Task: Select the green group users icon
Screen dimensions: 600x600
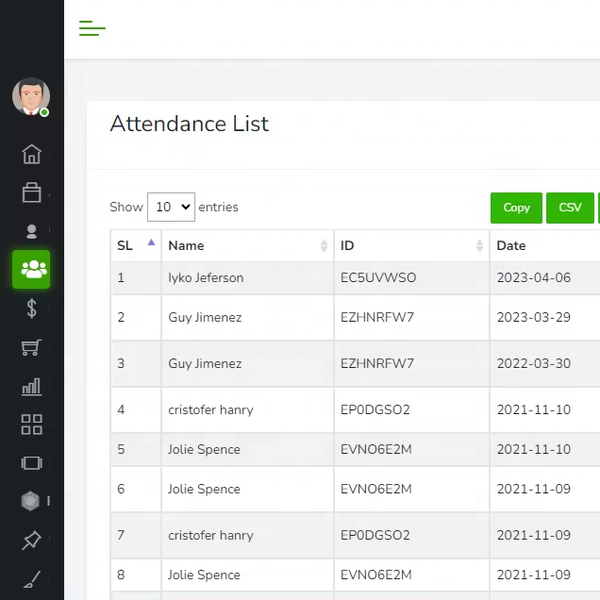Action: (32, 269)
